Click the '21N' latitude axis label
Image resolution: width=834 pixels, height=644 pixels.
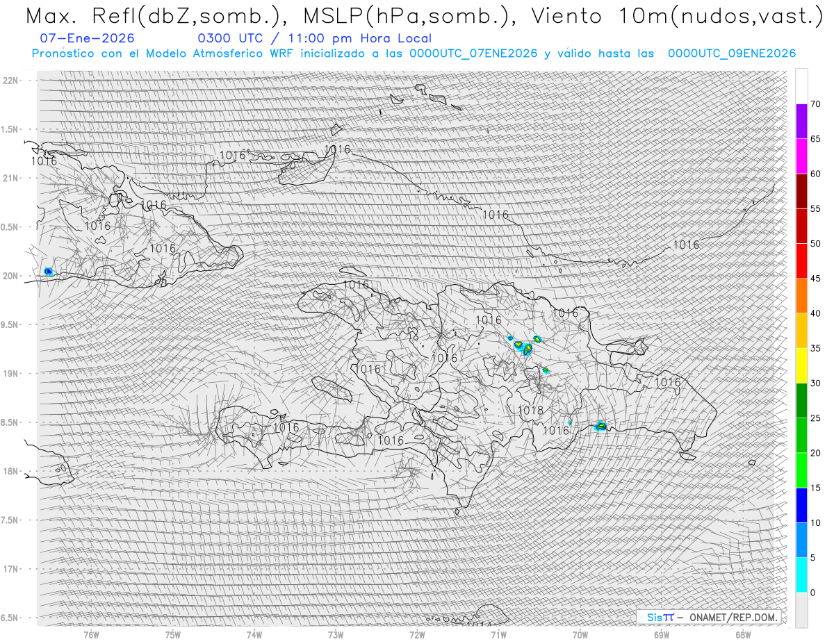click(x=10, y=178)
